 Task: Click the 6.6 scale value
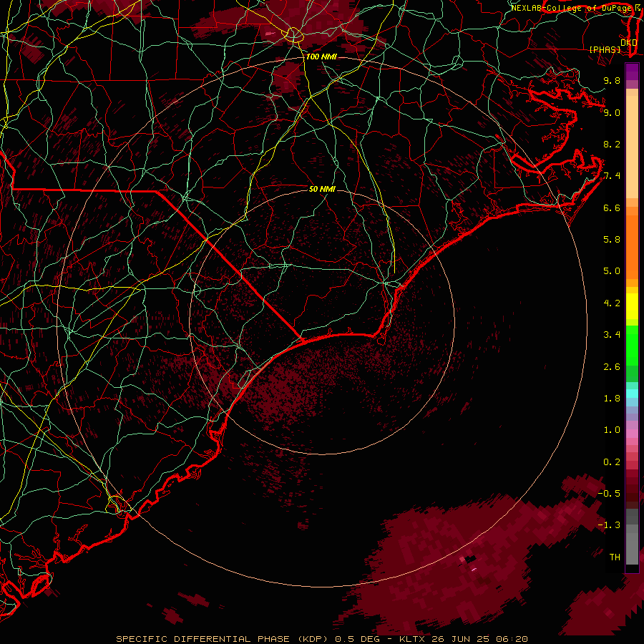click(x=612, y=208)
